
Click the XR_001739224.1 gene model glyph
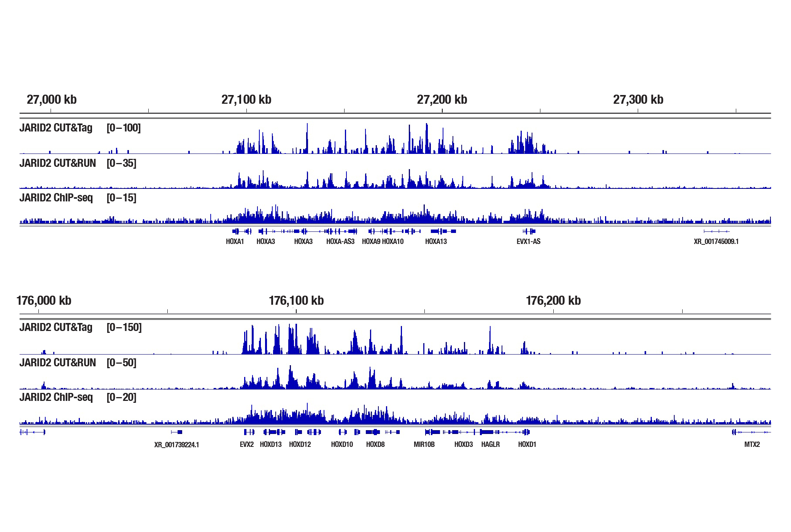tap(177, 432)
